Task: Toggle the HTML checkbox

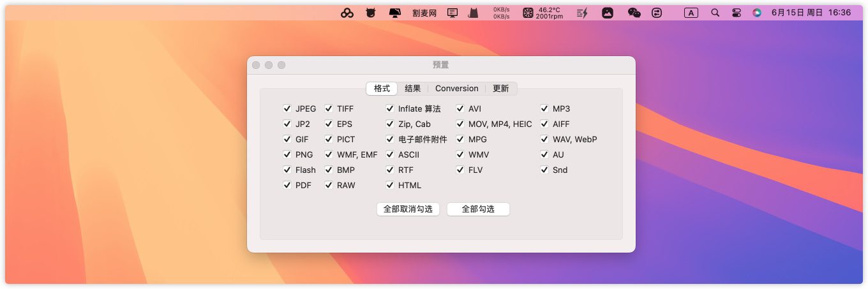Action: 390,185
